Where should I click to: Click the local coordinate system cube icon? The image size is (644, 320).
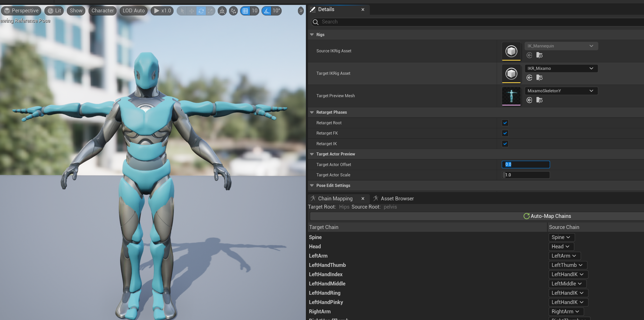[x=222, y=11]
